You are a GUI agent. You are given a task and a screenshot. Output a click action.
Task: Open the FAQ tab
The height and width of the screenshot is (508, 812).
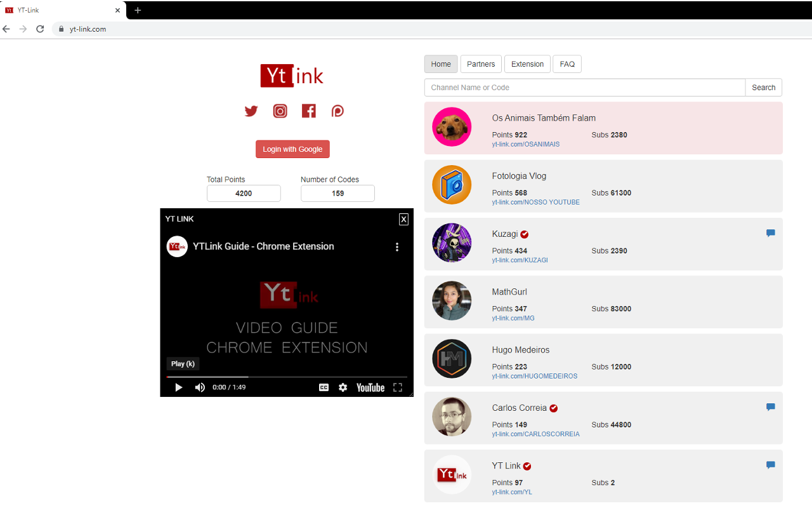tap(566, 63)
